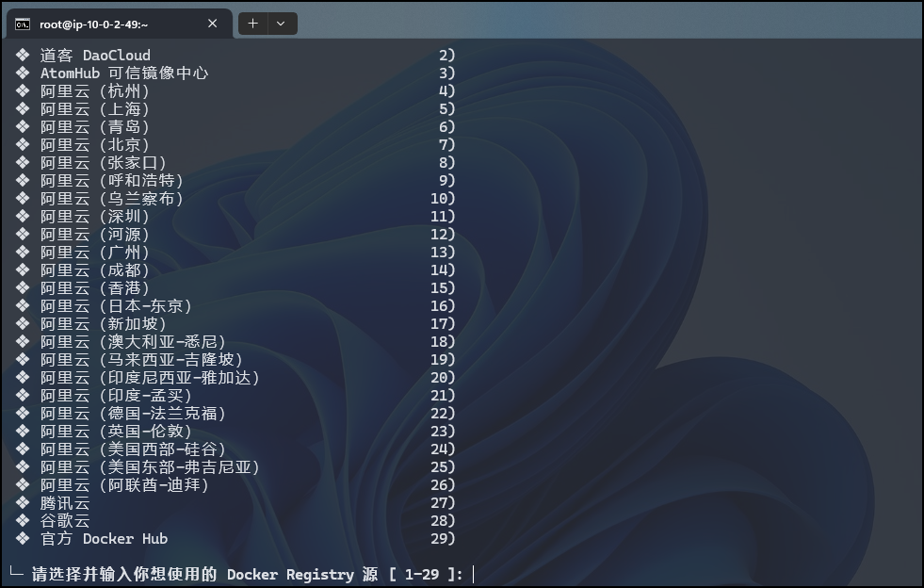Click option number 29) in the list
This screenshot has width=924, height=588.
(x=443, y=539)
